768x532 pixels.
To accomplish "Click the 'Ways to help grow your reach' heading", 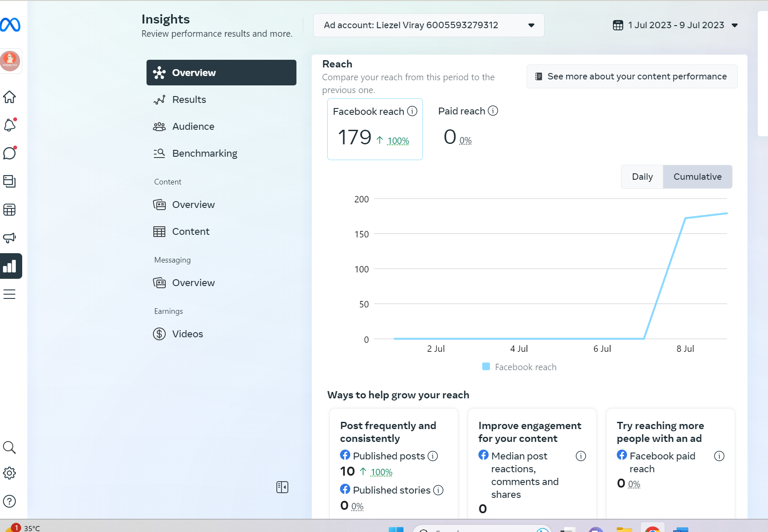I will tap(399, 395).
